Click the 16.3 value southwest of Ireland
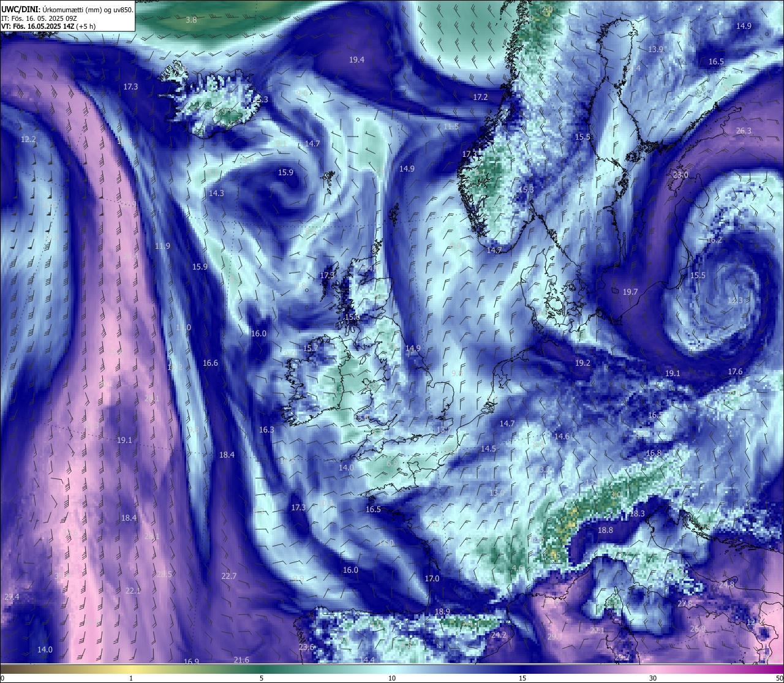 pos(266,430)
